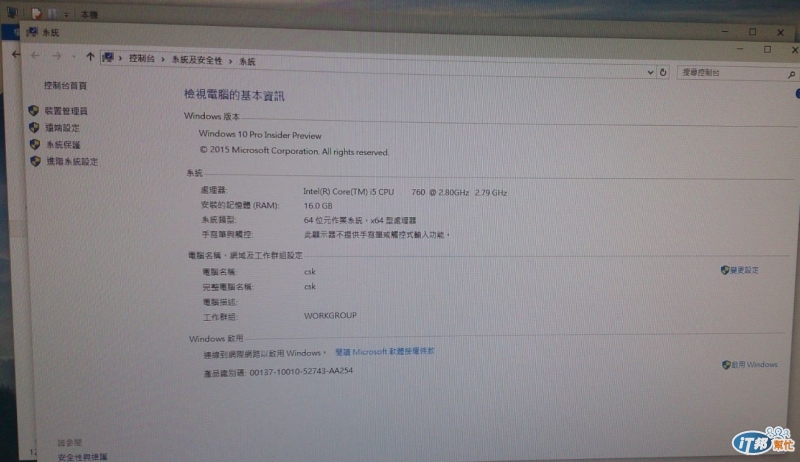Click computer icon in back window title
This screenshot has height=462, width=800.
(x=12, y=12)
